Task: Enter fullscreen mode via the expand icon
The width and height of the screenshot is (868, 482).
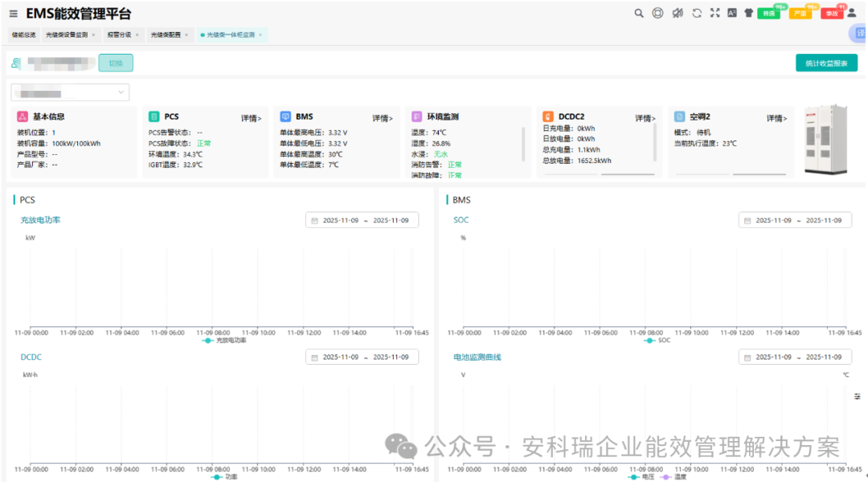Action: pyautogui.click(x=715, y=14)
